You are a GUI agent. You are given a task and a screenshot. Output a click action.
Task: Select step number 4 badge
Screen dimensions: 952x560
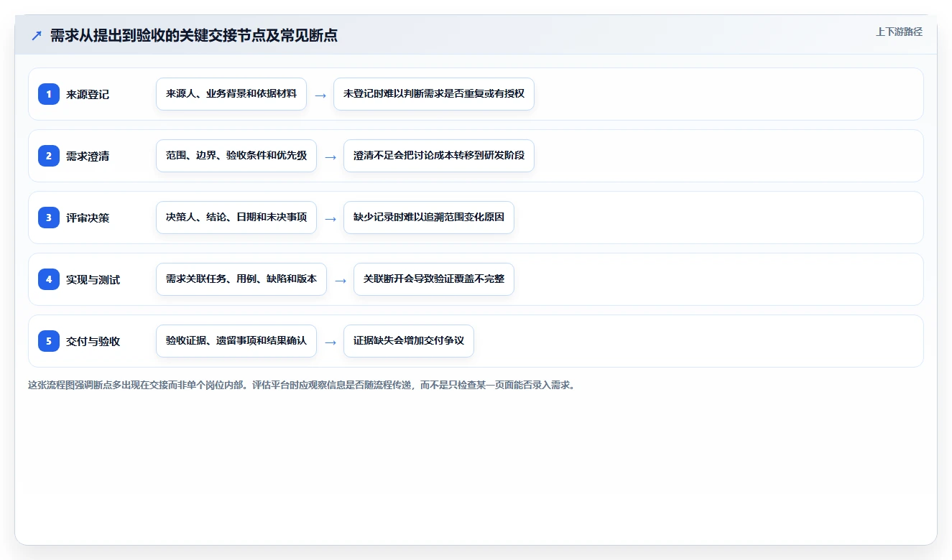click(x=49, y=279)
